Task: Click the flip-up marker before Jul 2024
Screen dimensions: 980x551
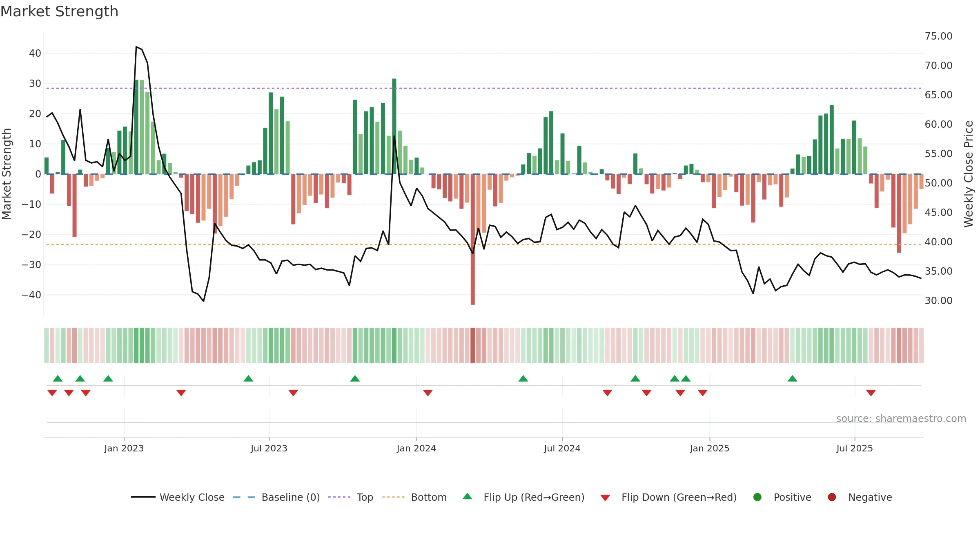Action: 523,378
